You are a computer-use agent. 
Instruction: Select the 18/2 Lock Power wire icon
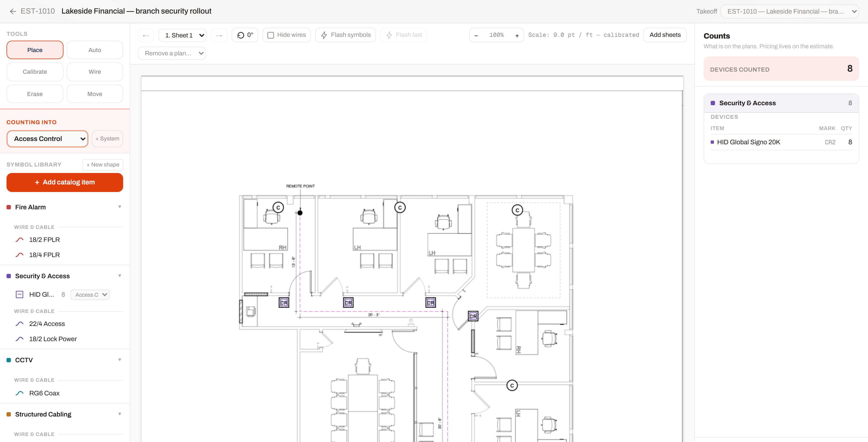[x=20, y=339]
